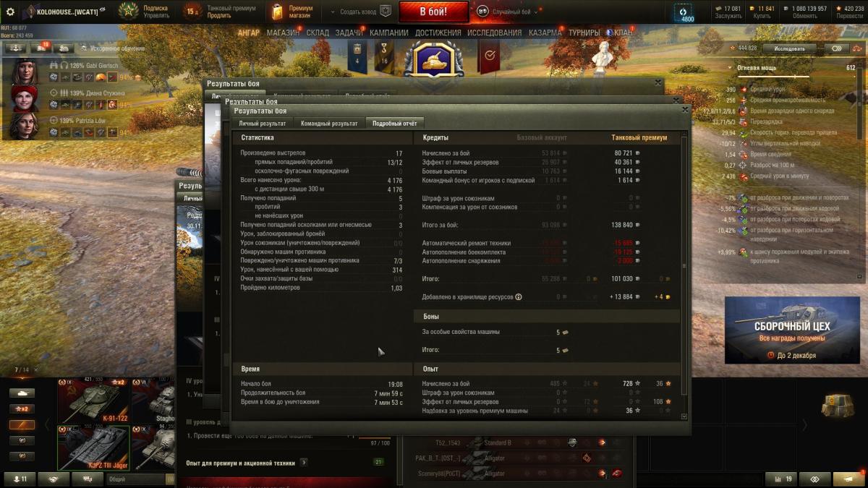Open the handshake referral button
868x488 pixels.
point(54,479)
